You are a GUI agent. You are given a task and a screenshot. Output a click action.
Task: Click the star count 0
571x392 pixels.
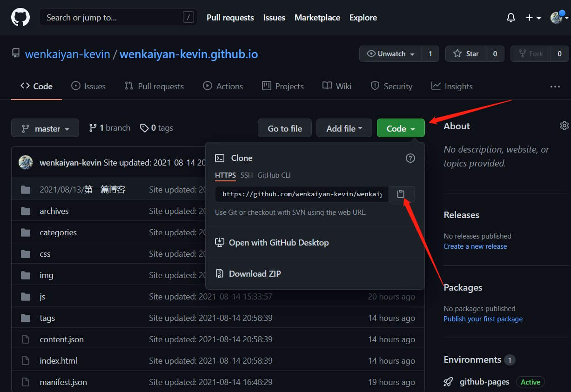(x=495, y=54)
